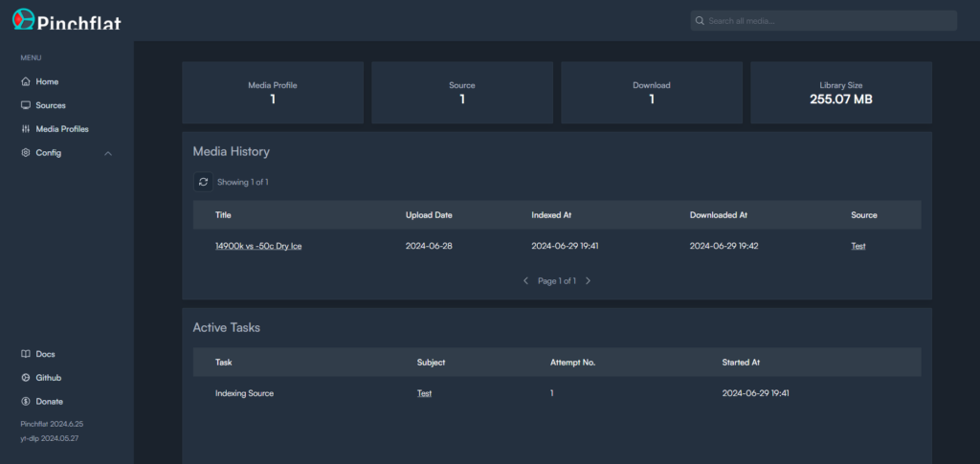Click the Download count card
This screenshot has width=980, height=464.
[x=651, y=93]
